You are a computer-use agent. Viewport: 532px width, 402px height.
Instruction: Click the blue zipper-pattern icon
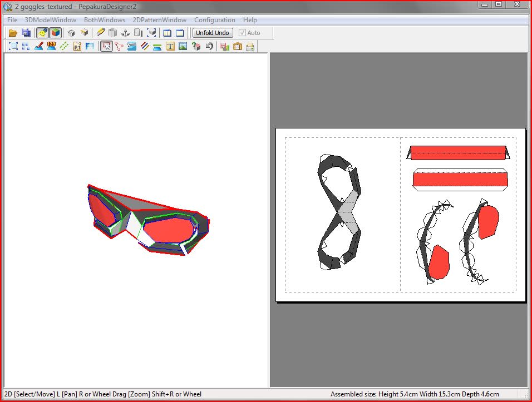[x=132, y=46]
